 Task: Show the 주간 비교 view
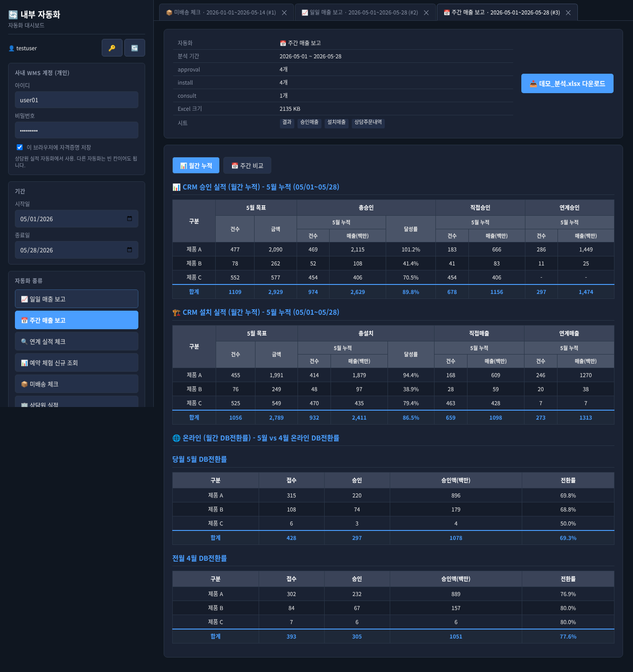247,166
